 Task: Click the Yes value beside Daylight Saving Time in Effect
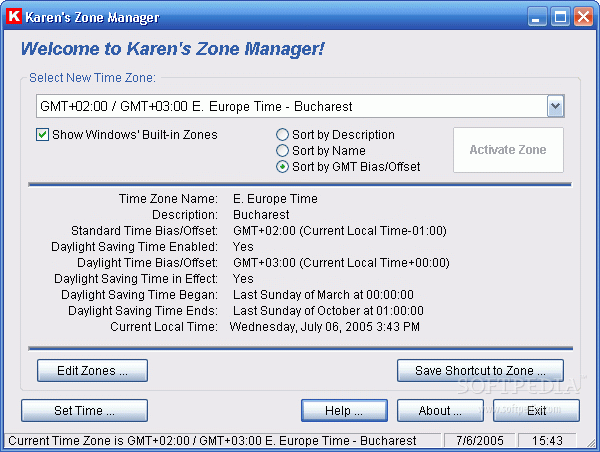click(x=243, y=279)
